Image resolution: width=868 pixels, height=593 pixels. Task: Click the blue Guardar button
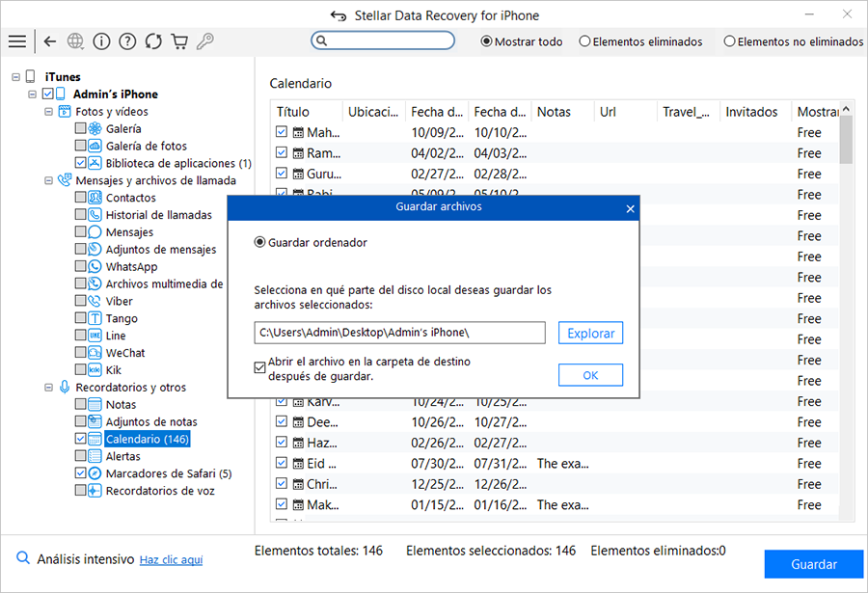click(x=814, y=564)
